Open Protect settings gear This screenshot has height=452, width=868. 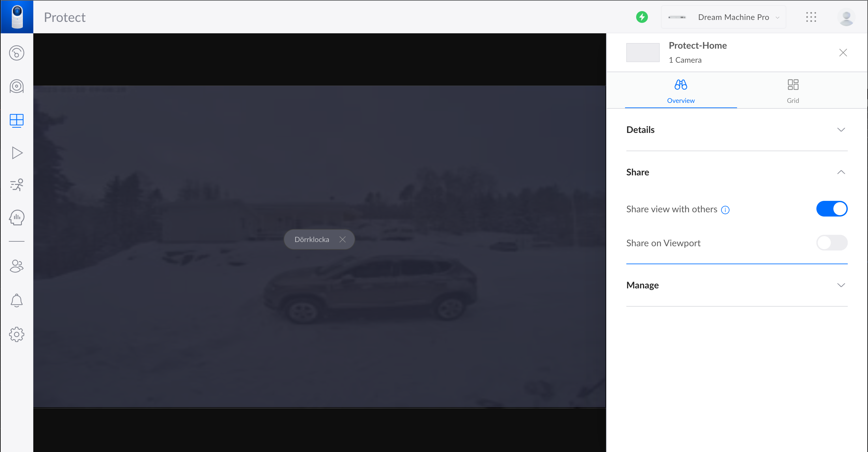[17, 334]
